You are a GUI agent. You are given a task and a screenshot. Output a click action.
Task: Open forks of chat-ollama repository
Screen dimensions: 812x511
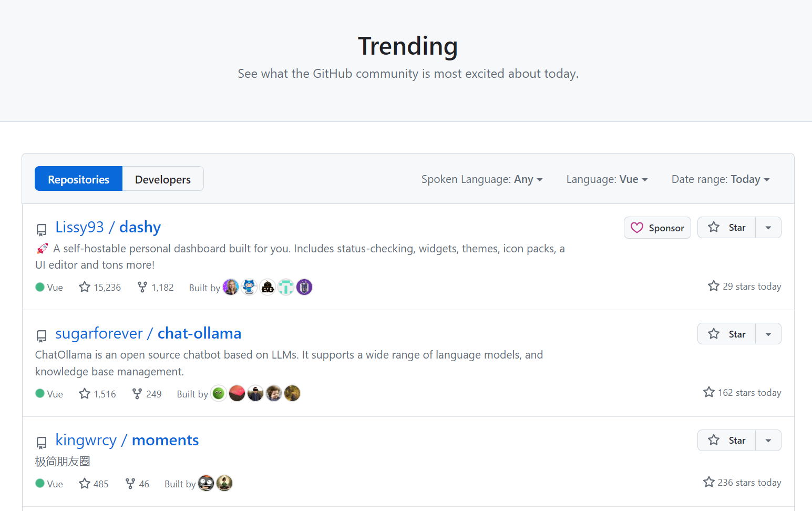pyautogui.click(x=147, y=394)
